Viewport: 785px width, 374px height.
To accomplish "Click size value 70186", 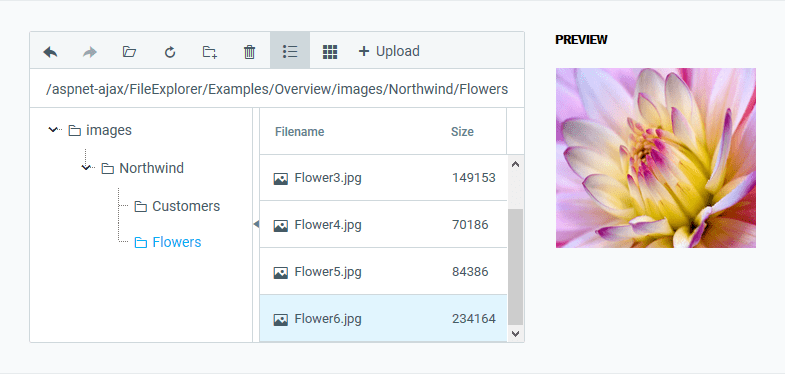I will click(470, 224).
